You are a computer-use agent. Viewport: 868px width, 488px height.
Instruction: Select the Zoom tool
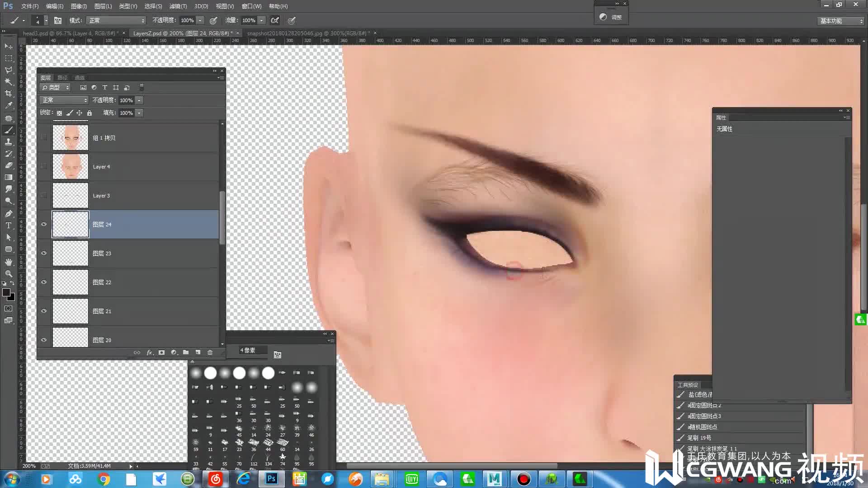tap(8, 274)
